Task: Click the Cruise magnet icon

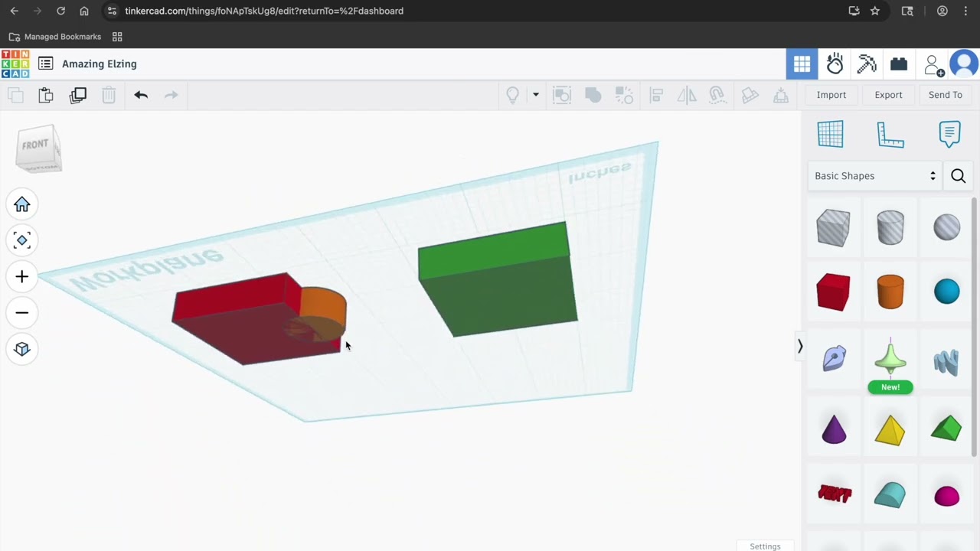Action: (x=717, y=95)
